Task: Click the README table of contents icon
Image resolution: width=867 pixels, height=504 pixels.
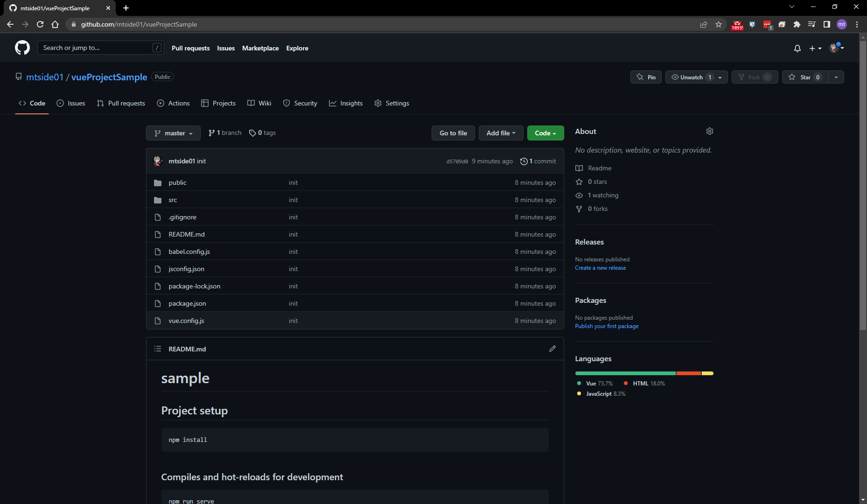Action: point(158,349)
